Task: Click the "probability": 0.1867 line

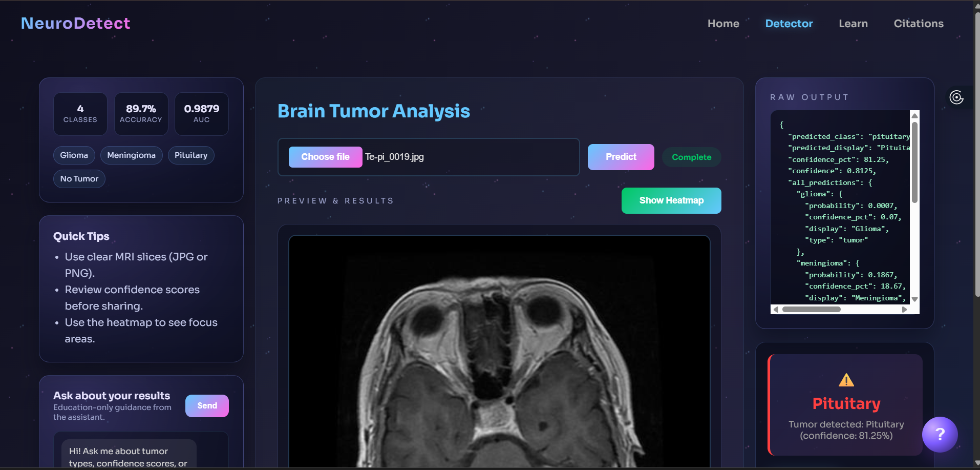Action: pos(850,275)
